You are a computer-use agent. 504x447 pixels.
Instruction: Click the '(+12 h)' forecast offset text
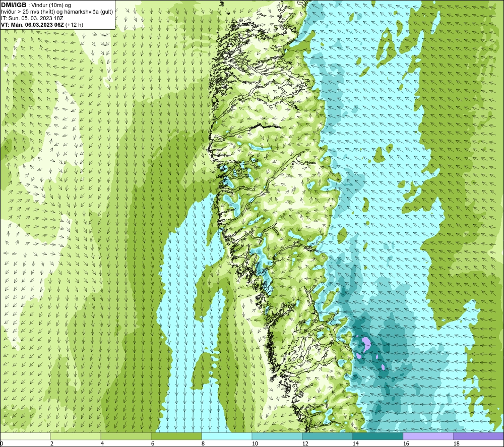[74, 25]
